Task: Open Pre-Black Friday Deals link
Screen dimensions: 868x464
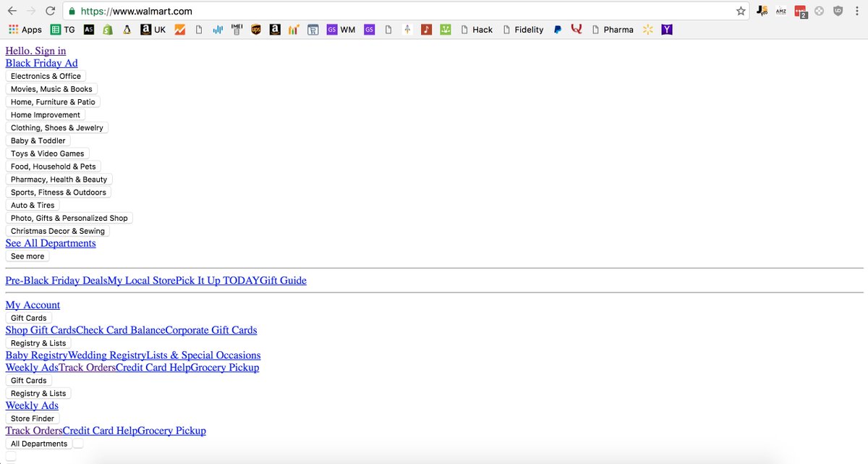Action: click(x=56, y=280)
